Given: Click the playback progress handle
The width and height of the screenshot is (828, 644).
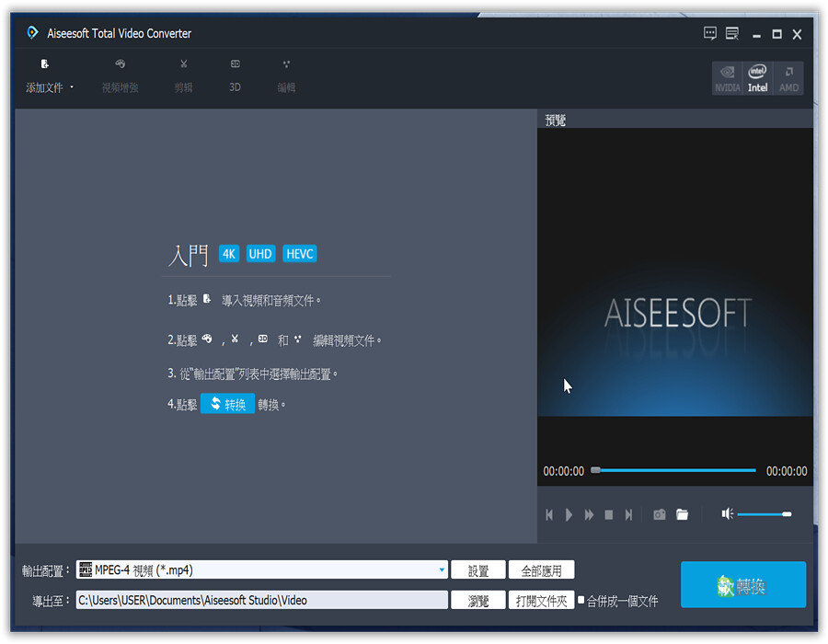Looking at the screenshot, I should (595, 470).
